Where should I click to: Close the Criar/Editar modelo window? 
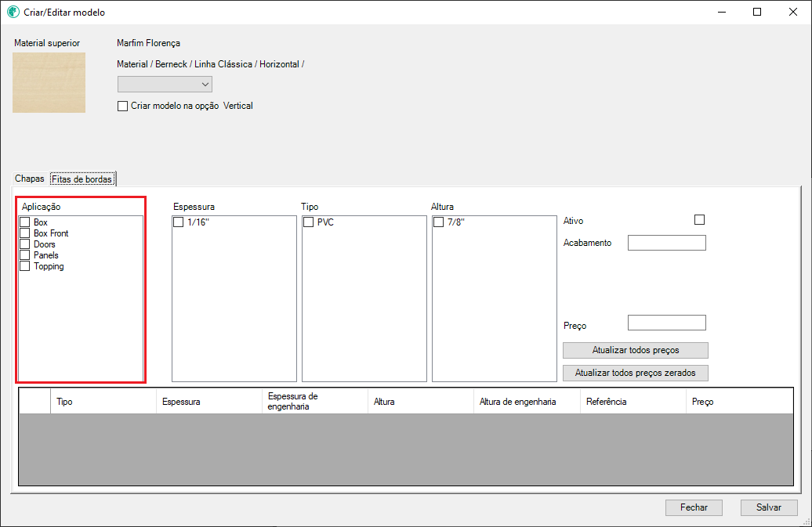point(793,12)
